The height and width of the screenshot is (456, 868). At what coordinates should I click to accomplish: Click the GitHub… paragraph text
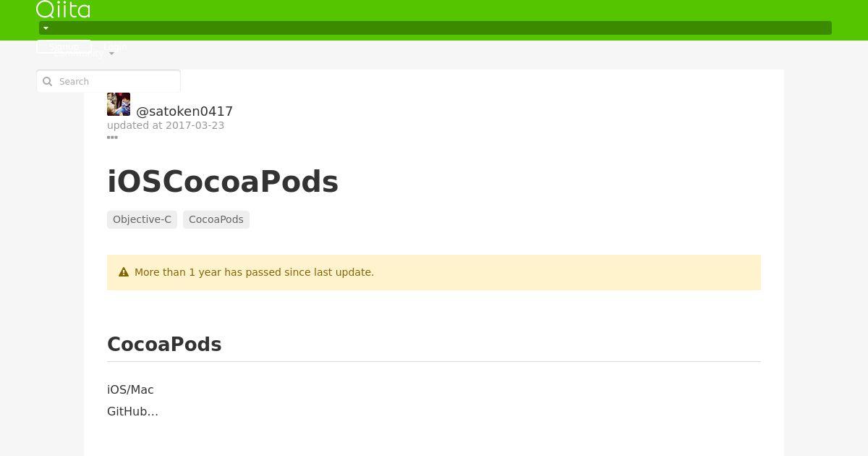click(x=132, y=411)
